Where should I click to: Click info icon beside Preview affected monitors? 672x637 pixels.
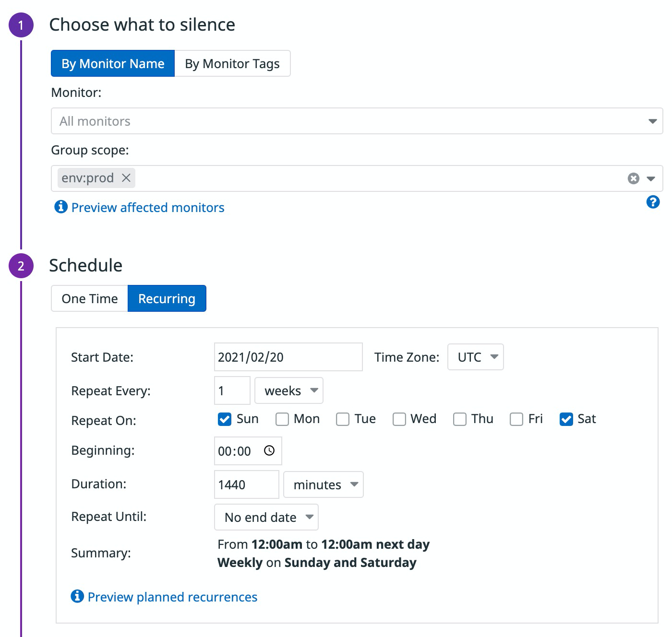tap(61, 207)
